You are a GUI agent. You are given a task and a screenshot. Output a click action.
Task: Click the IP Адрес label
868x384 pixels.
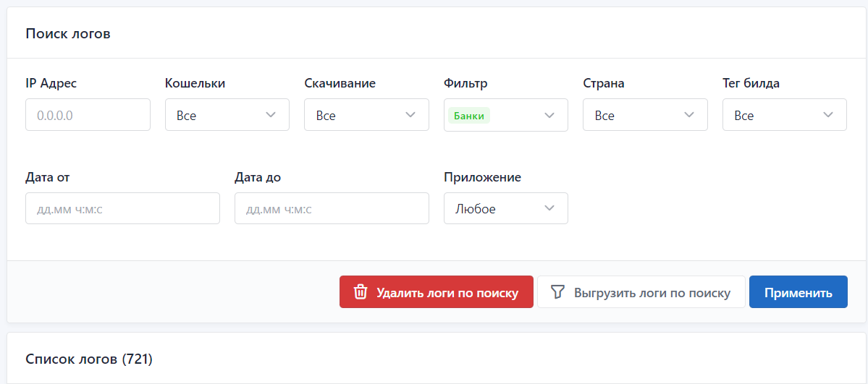pos(51,84)
